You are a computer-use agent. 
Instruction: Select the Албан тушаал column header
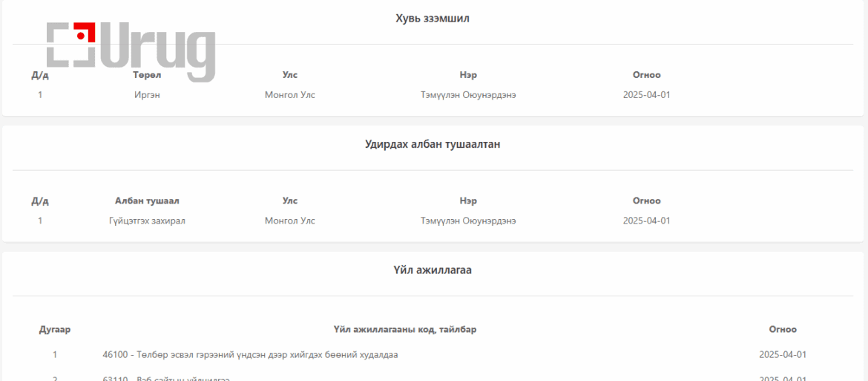pos(147,201)
